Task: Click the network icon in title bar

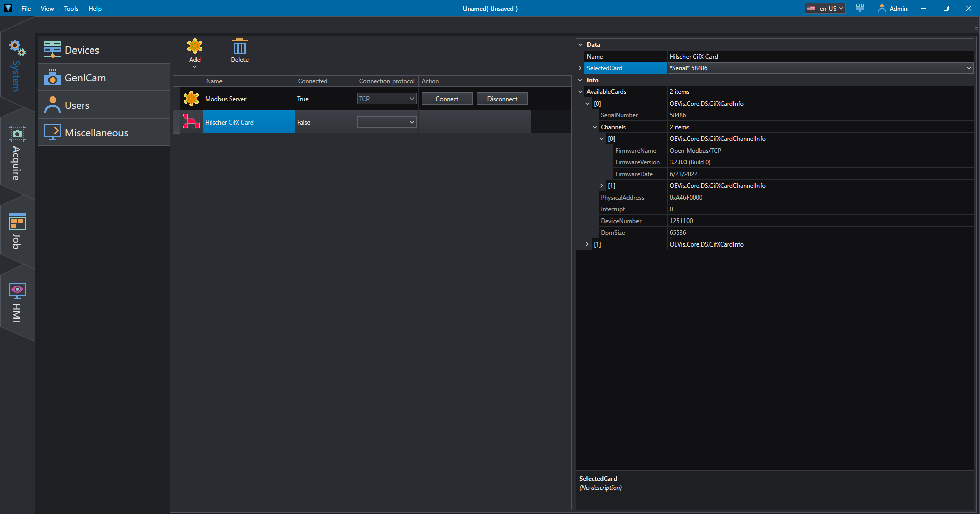Action: (860, 8)
